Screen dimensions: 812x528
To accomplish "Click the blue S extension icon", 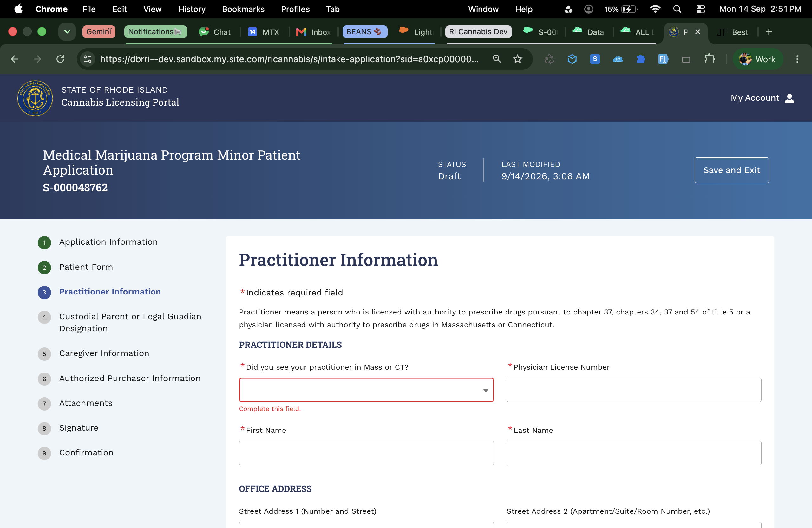I will [595, 59].
